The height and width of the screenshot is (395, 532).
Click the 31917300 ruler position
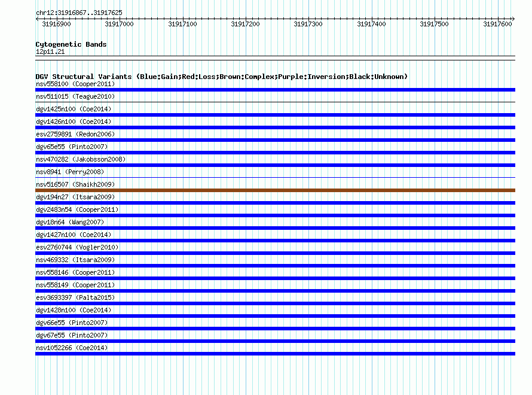click(308, 24)
